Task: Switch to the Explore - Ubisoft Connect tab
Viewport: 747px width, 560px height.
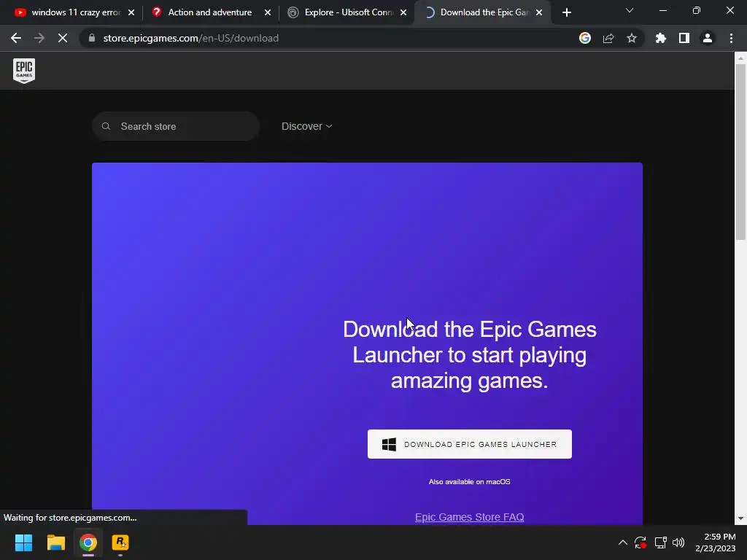Action: coord(347,12)
